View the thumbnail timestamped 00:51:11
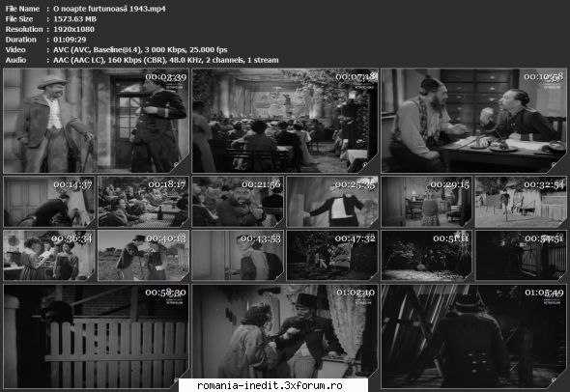 pos(426,256)
